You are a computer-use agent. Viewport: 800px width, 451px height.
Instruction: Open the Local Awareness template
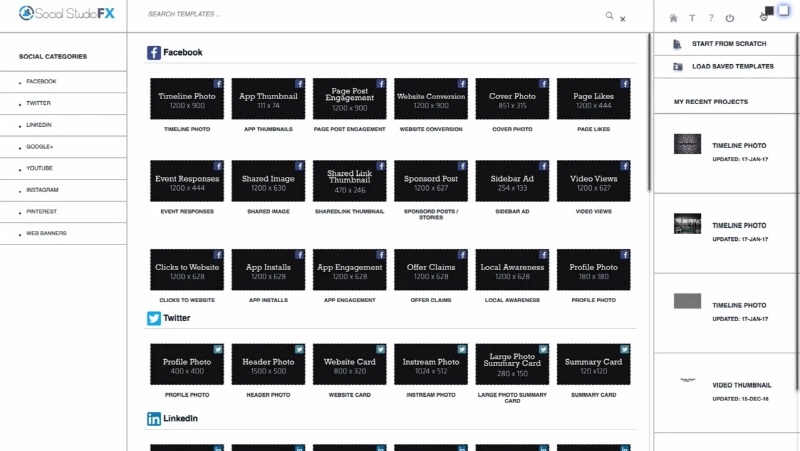[512, 270]
